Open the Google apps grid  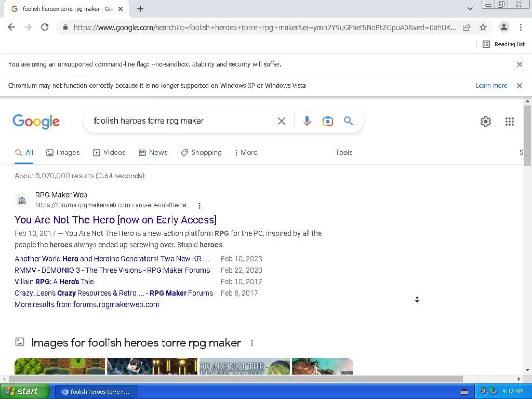(x=509, y=122)
